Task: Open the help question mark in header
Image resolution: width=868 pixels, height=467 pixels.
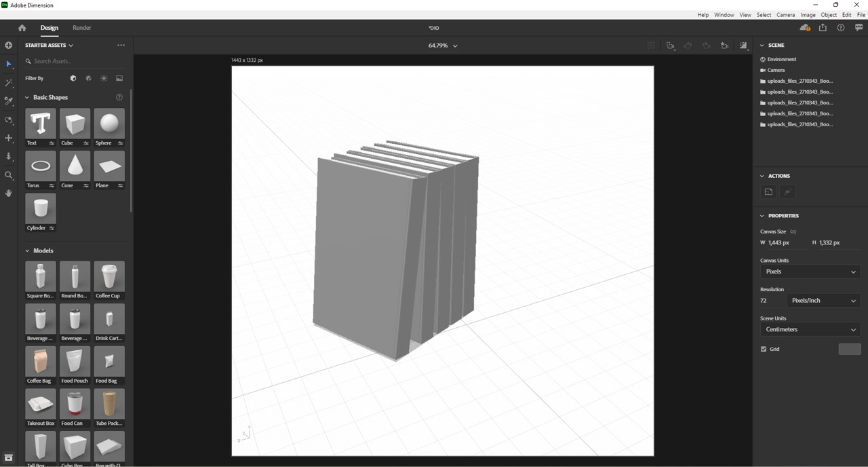Action: 841,28
